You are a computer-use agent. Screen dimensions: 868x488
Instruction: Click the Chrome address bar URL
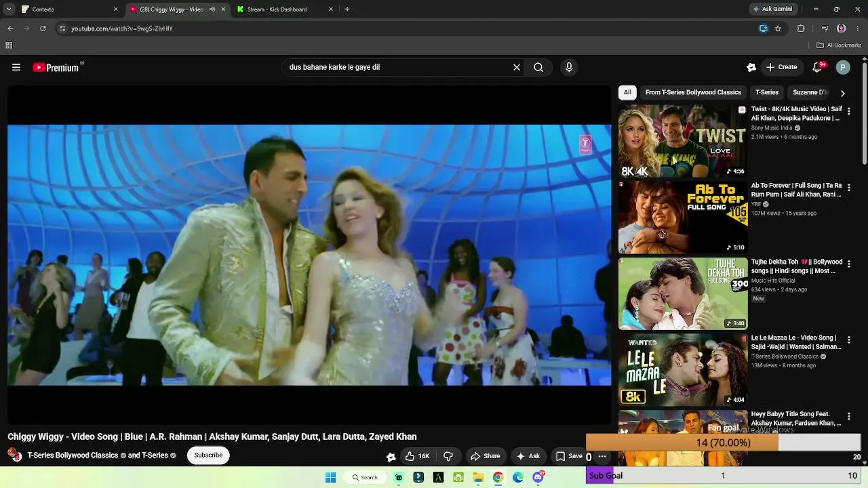pyautogui.click(x=122, y=28)
